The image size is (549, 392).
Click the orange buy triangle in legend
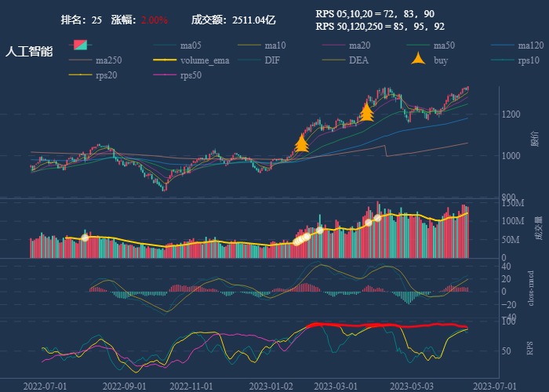[x=419, y=60]
